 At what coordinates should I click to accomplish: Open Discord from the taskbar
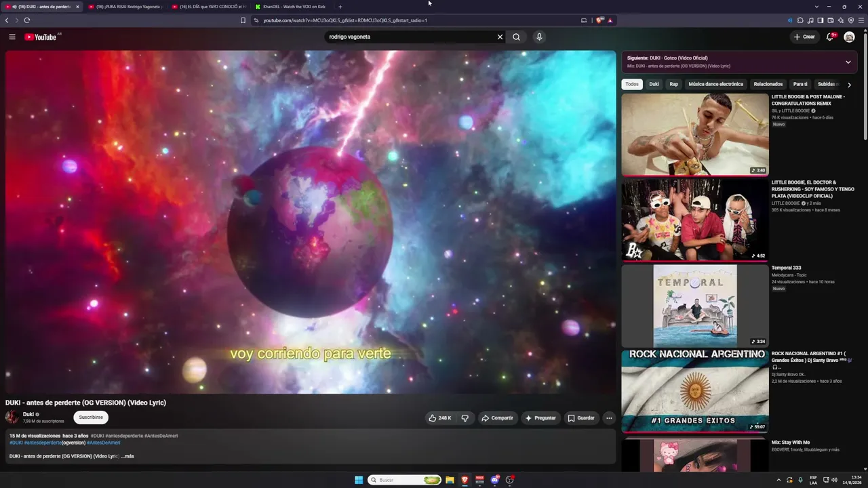coord(495,480)
